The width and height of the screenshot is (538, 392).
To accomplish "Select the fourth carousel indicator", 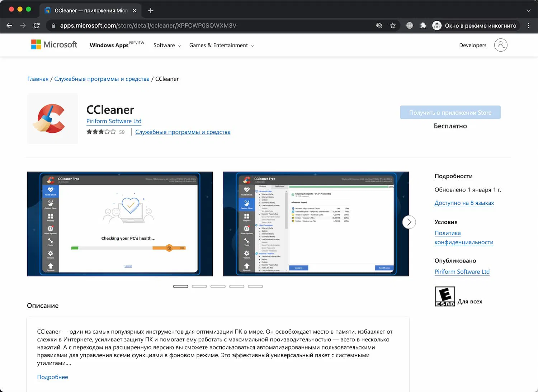I will (237, 286).
